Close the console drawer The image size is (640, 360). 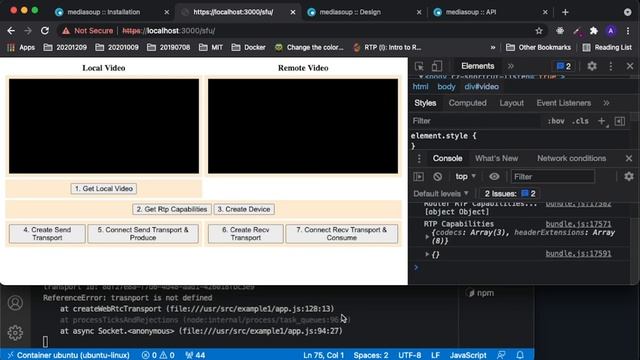tap(629, 158)
